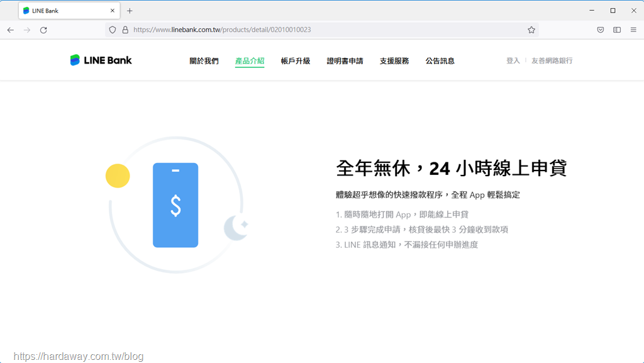Click the heading 全年無休，24 小時線上申貸

pos(452,169)
